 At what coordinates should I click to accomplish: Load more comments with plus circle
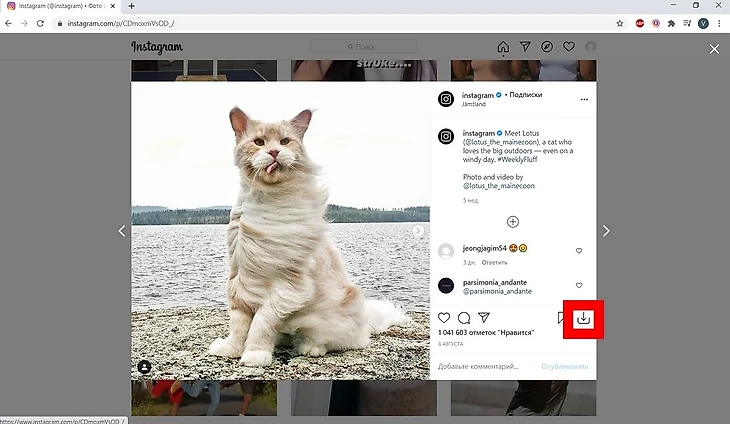pos(513,222)
